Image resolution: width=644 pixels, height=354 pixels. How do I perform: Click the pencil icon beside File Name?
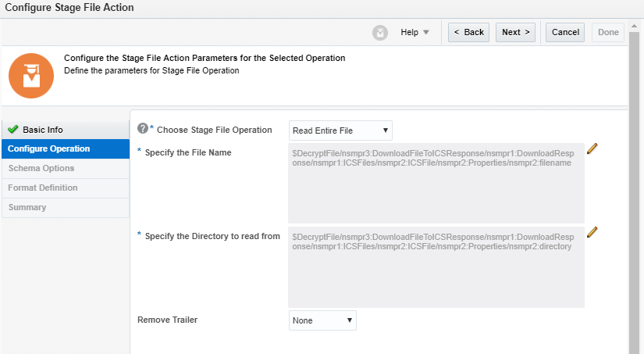pos(592,148)
